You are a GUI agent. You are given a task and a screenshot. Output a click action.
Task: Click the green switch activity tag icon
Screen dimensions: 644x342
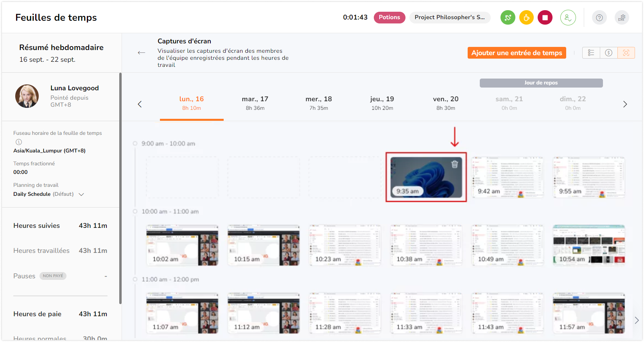pyautogui.click(x=508, y=18)
